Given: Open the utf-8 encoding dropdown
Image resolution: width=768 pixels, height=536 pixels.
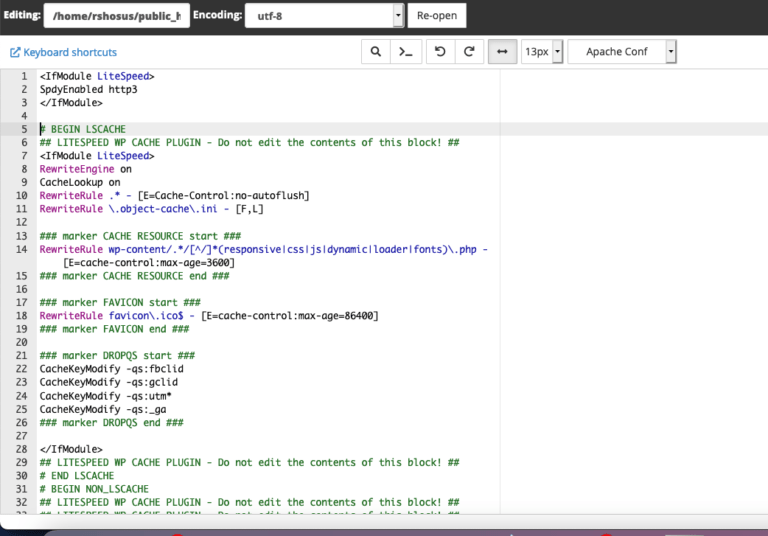Looking at the screenshot, I should click(x=324, y=16).
